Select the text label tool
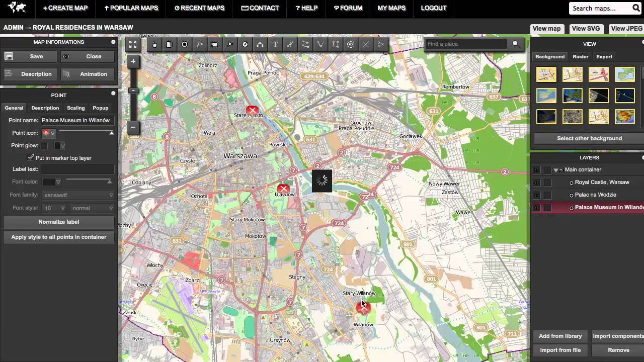The image size is (644, 362). (x=275, y=44)
